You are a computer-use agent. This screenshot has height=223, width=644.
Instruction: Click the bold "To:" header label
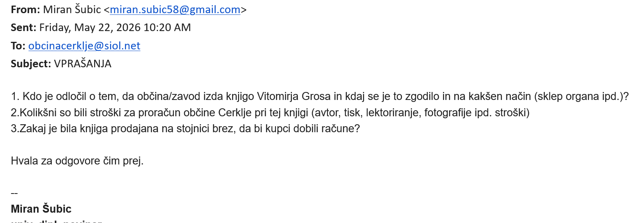18,46
